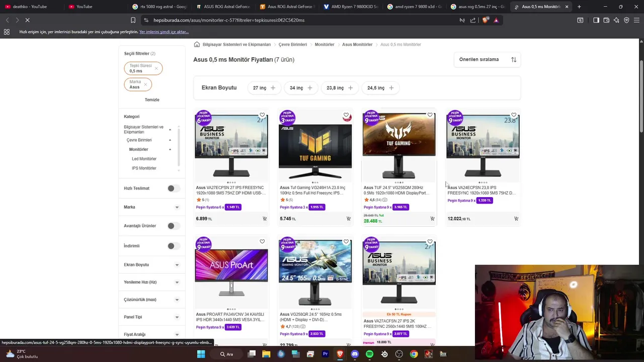Screen dimensions: 644x362
Task: Switch to ASUS ROG Astral GeForce tab
Action: (223, 7)
